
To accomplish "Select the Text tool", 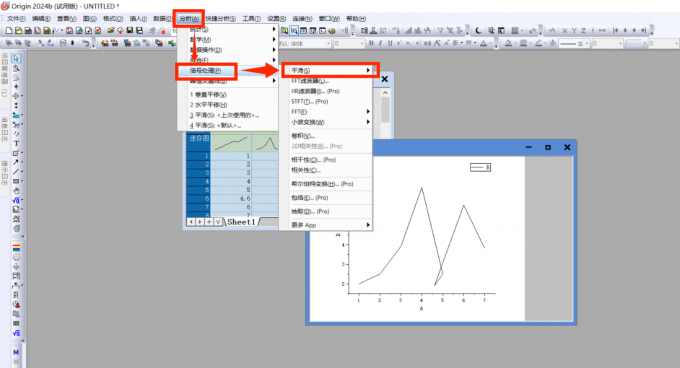I will pyautogui.click(x=16, y=143).
